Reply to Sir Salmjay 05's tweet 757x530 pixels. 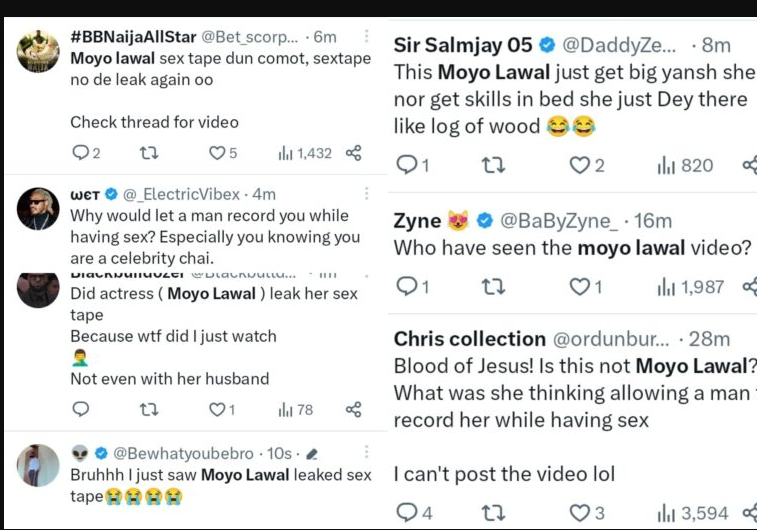(x=407, y=166)
